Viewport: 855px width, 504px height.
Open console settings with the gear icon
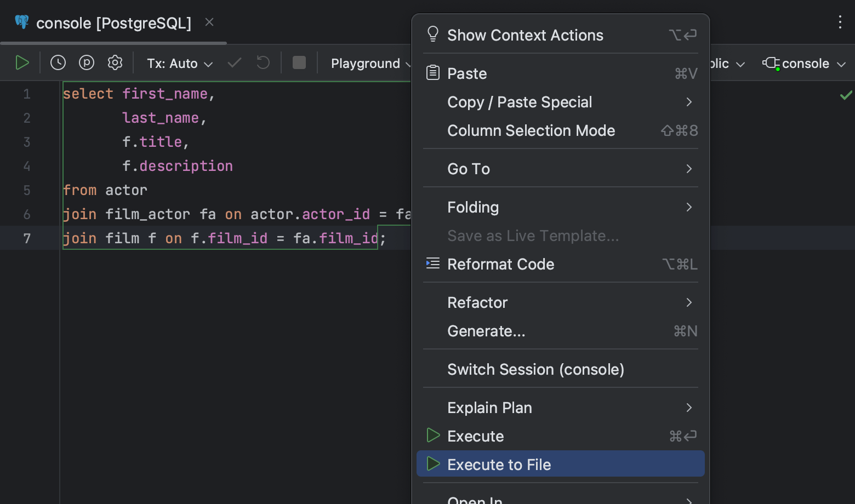coord(115,62)
